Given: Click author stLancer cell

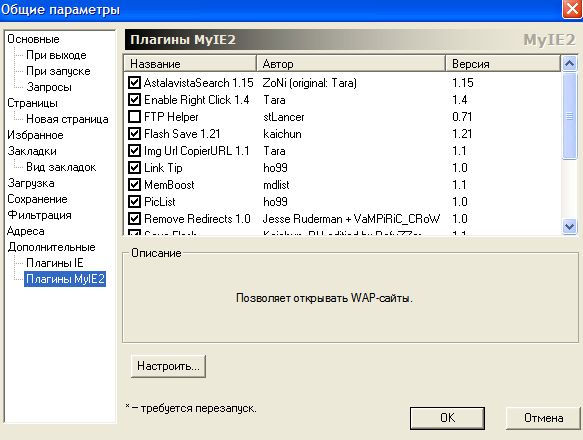Looking at the screenshot, I should point(284,117).
